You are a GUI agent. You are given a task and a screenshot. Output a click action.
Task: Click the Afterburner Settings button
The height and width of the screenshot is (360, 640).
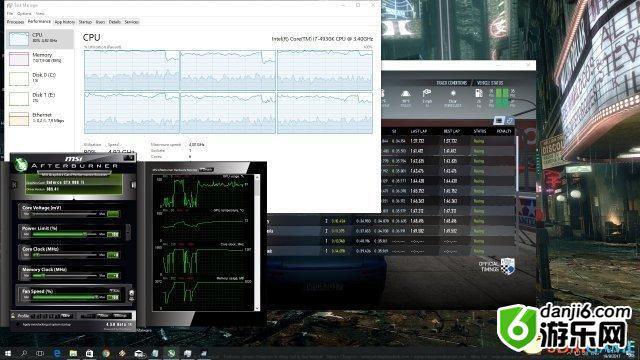[x=121, y=316]
